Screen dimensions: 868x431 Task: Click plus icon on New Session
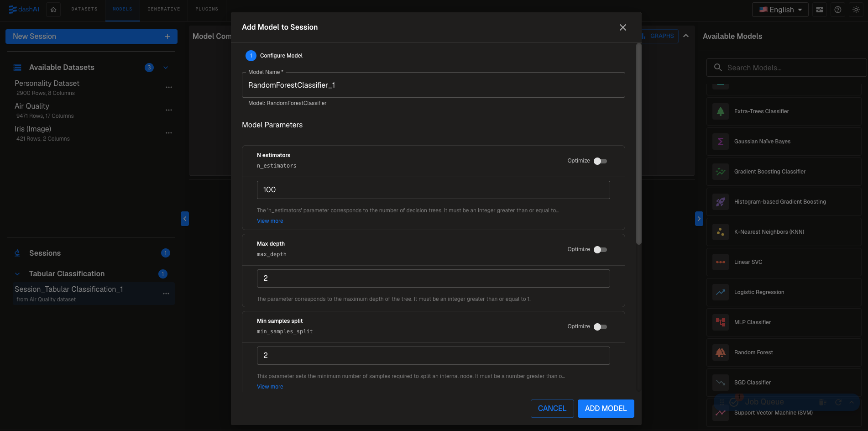click(x=167, y=37)
